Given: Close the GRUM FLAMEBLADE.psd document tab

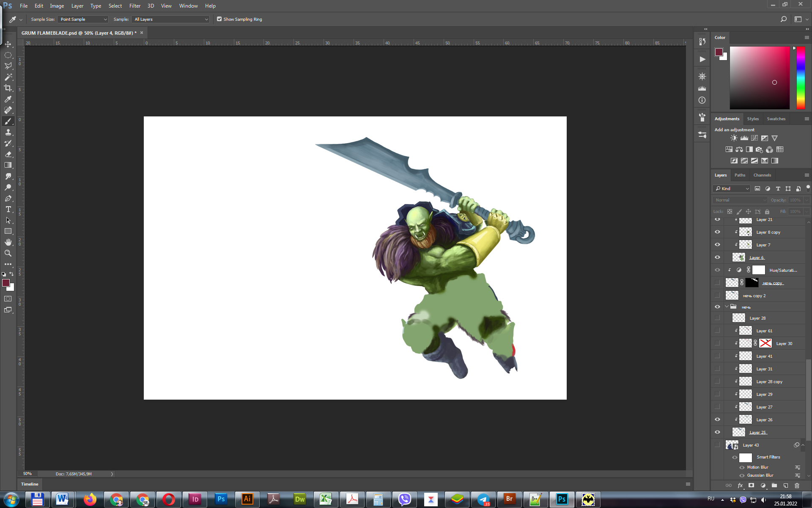Looking at the screenshot, I should pos(142,33).
